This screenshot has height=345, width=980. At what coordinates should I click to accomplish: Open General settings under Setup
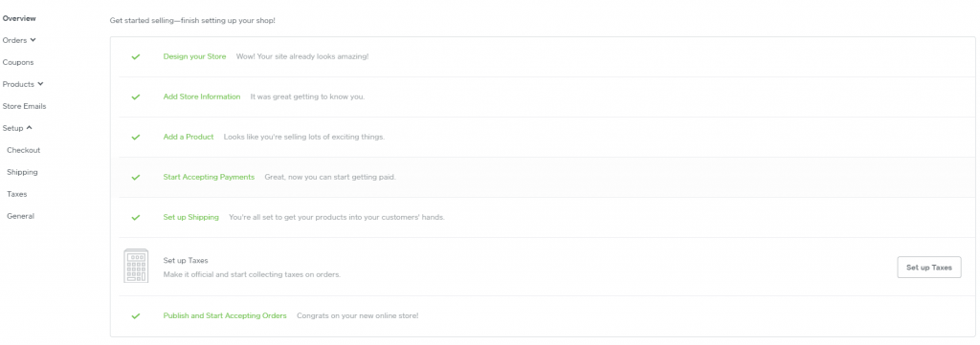pyautogui.click(x=21, y=216)
